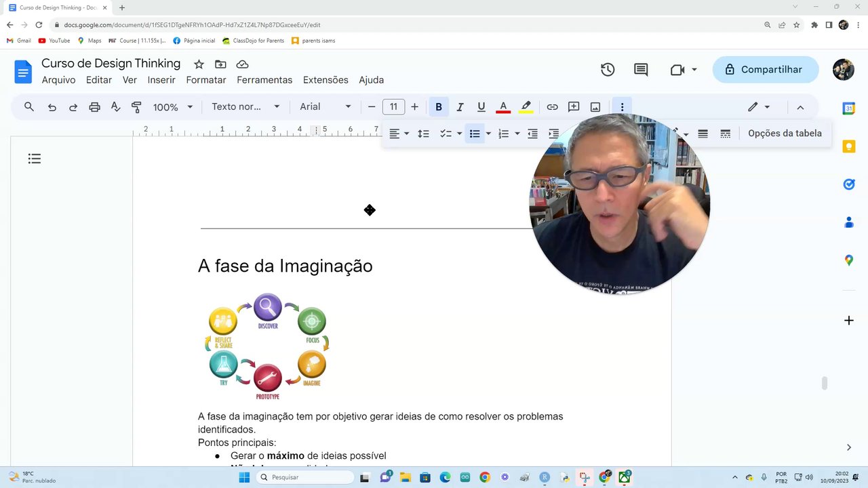This screenshot has height=488, width=868.
Task: Open the Formatar menu
Action: [206, 80]
